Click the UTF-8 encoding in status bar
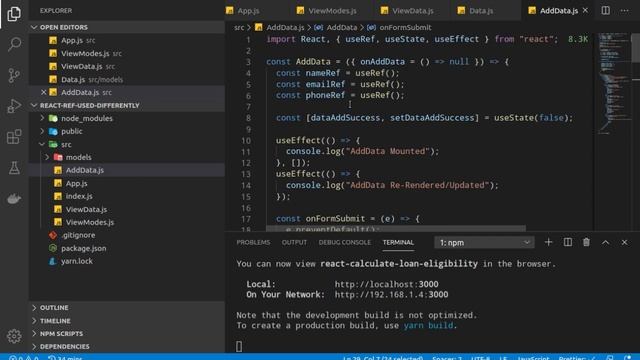This screenshot has height=360, width=640. tap(480, 358)
